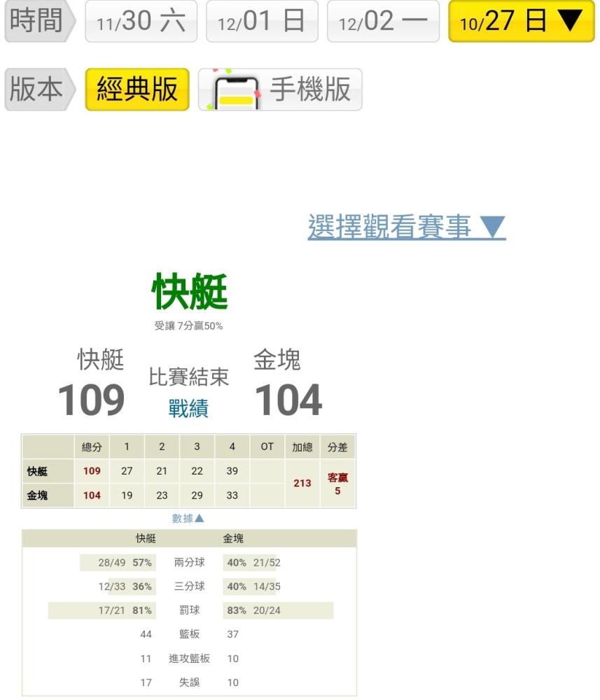Screen dimensions: 600x700
Task: Click 失誤 stat label
Action: click(x=189, y=682)
